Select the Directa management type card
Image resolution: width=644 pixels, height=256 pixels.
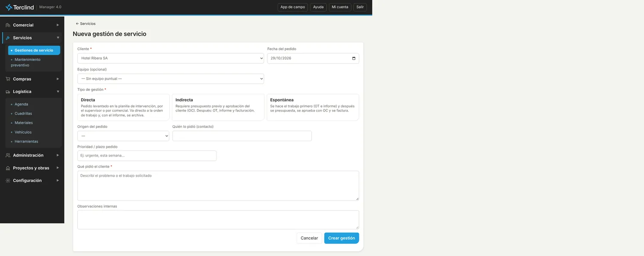pyautogui.click(x=124, y=108)
